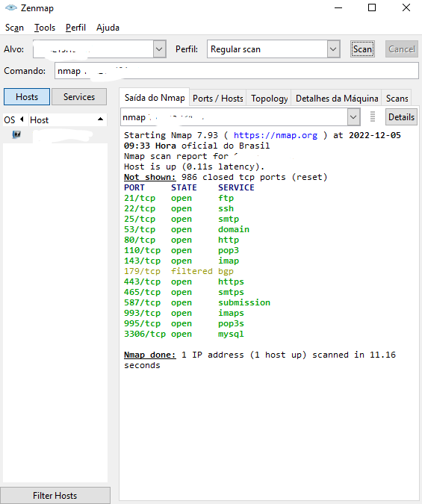The image size is (422, 504).
Task: Open the Detalhes da Máquina tab
Action: click(x=337, y=99)
